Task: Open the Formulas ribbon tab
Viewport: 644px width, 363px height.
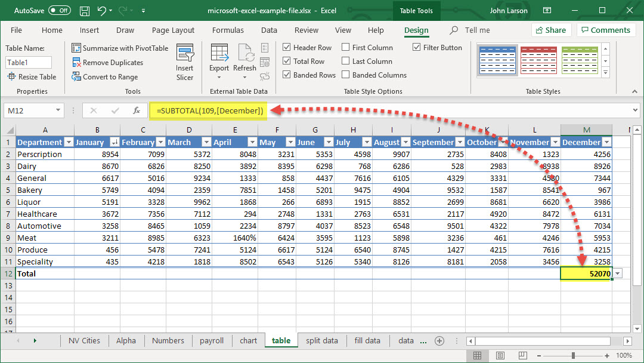Action: point(228,30)
